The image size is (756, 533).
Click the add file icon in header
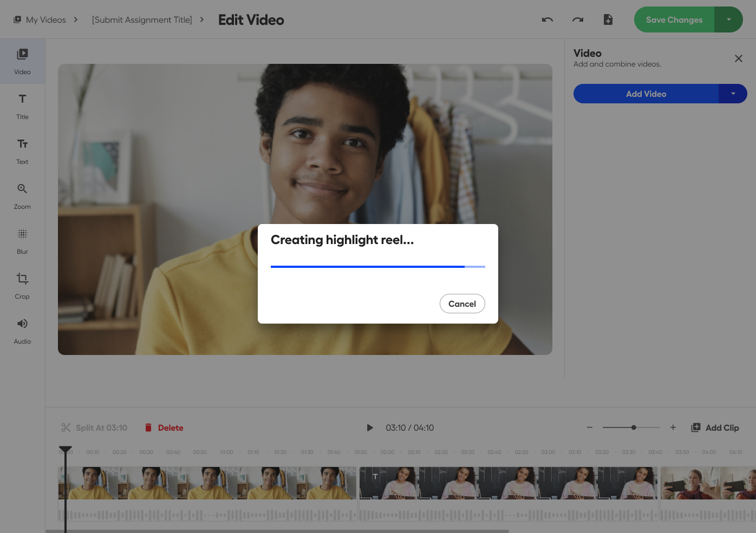coord(608,20)
